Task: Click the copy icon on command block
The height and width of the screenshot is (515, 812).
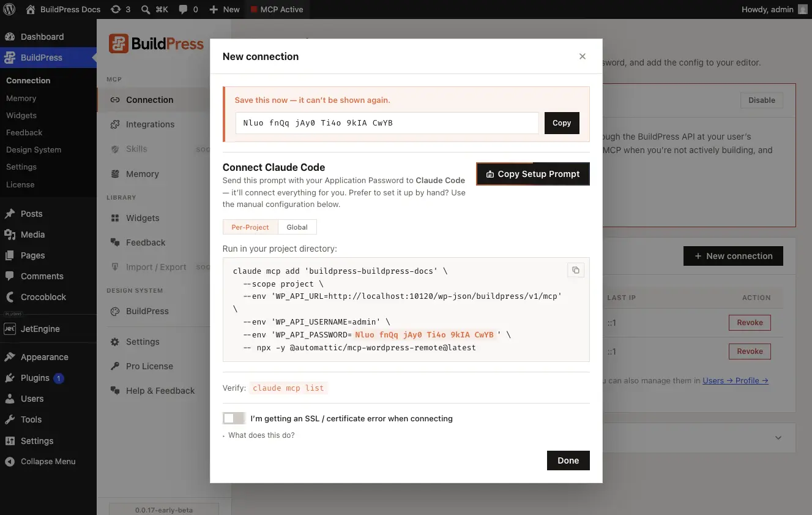Action: 575,270
